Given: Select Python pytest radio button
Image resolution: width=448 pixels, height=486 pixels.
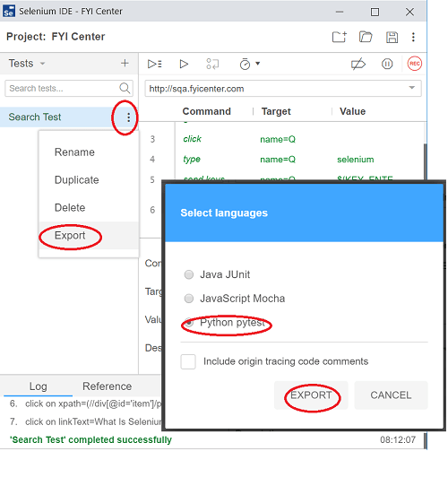Looking at the screenshot, I should 189,323.
